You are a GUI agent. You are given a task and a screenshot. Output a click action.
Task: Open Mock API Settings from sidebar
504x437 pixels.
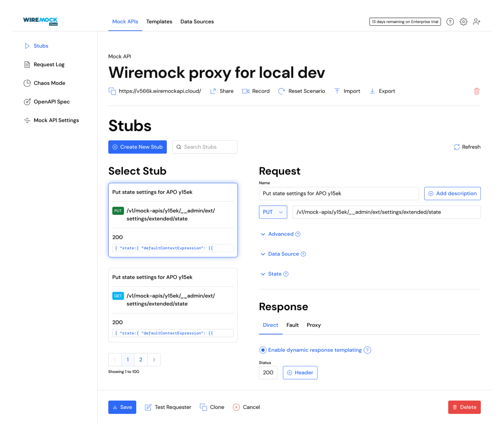[x=56, y=120]
